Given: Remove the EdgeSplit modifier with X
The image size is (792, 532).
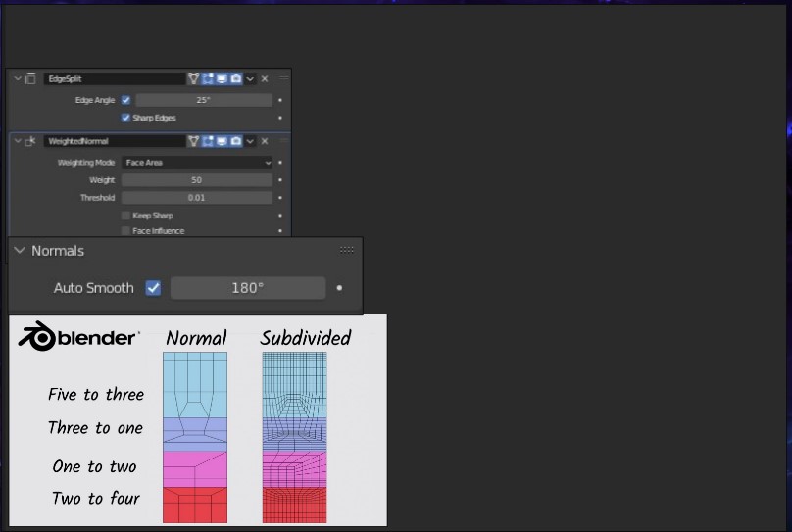Looking at the screenshot, I should click(x=265, y=78).
